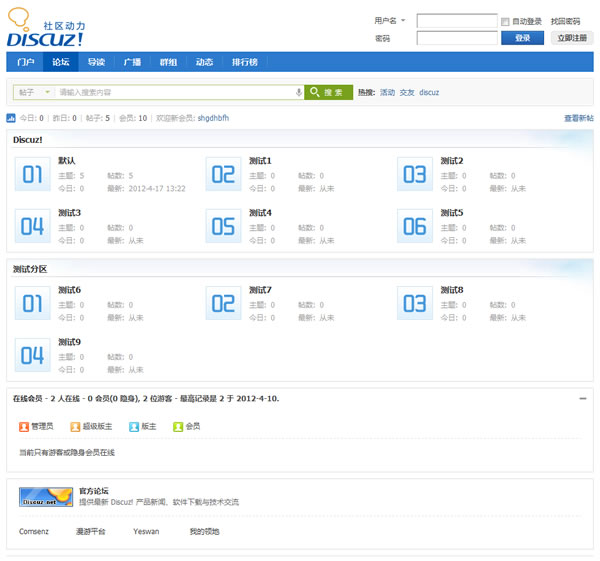Viewport: 600px width, 561px height.
Task: Open the 测试9 forum title link
Action: (69, 342)
